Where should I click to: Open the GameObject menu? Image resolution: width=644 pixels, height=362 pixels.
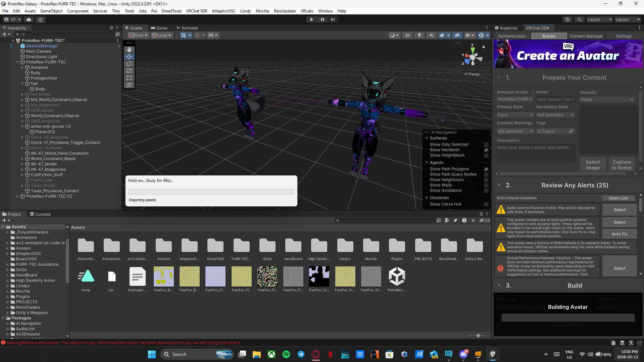pos(51,11)
